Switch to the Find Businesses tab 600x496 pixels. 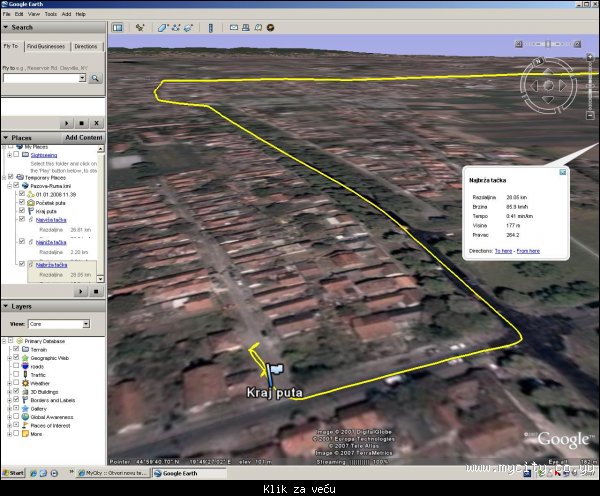[47, 46]
